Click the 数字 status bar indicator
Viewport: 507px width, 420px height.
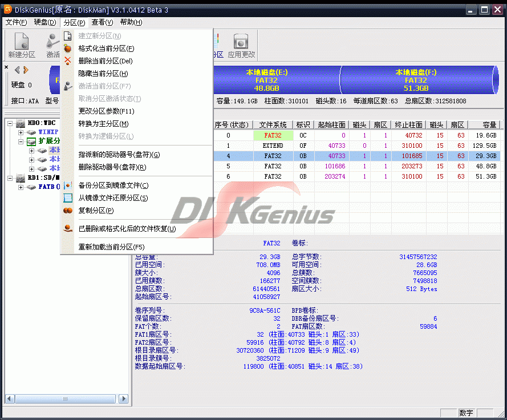(467, 413)
